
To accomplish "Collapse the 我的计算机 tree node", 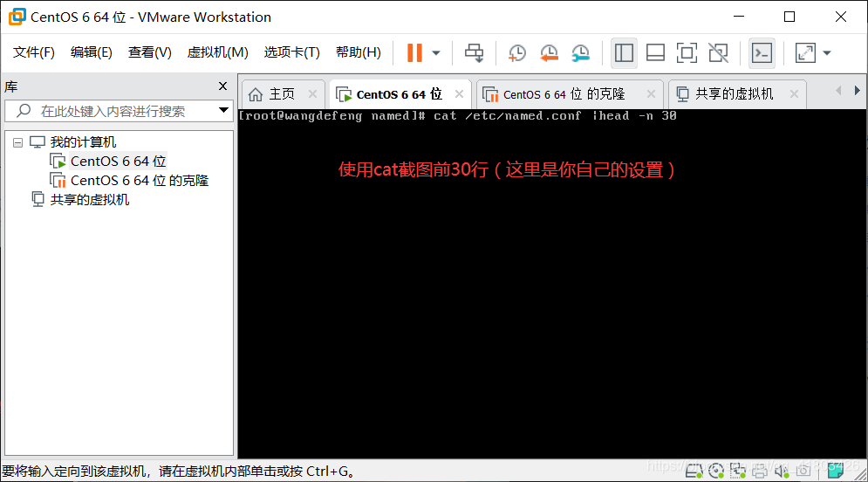I will (x=17, y=143).
